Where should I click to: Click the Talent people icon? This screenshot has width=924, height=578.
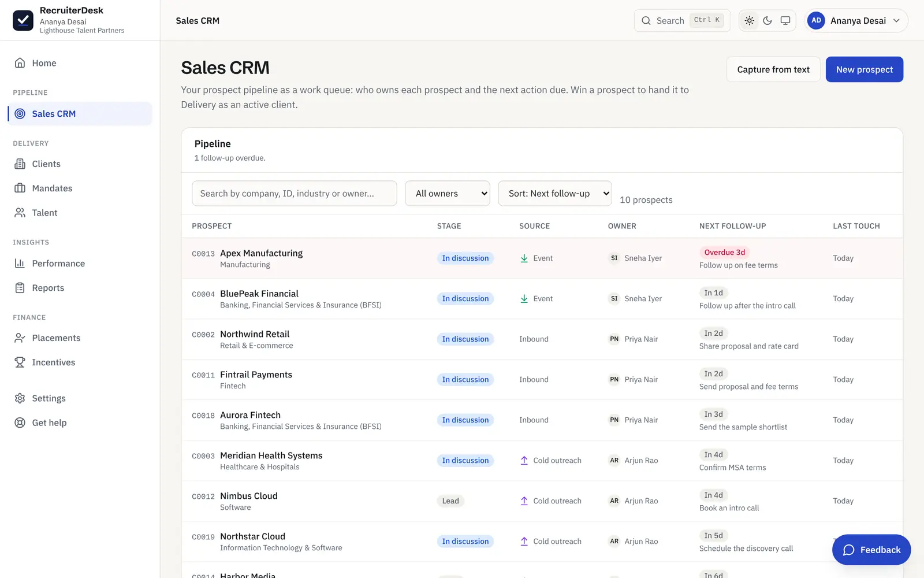20,213
